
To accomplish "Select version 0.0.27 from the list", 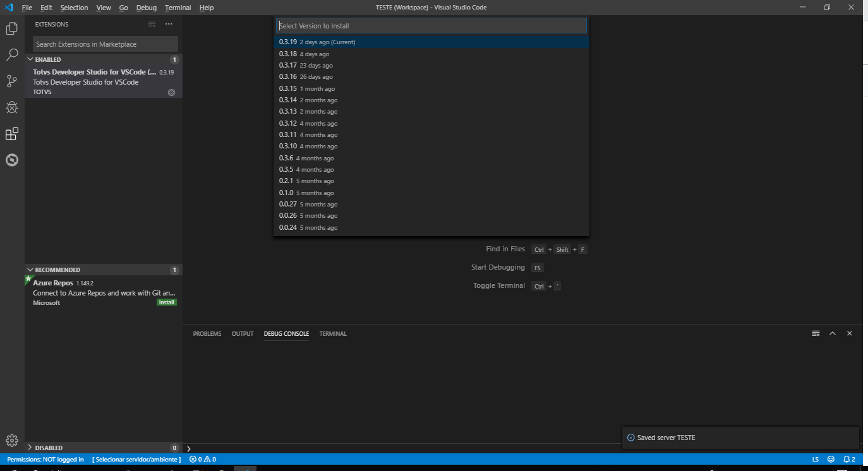I will pyautogui.click(x=431, y=204).
